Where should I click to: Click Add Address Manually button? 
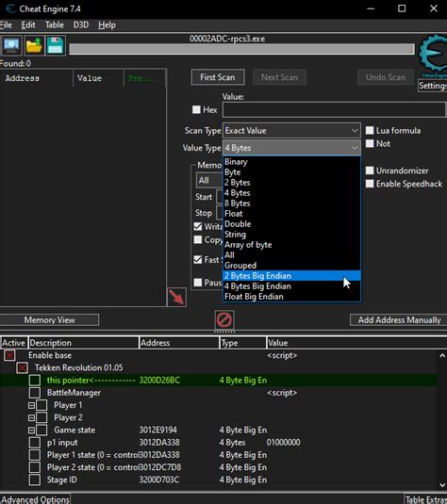click(x=399, y=319)
